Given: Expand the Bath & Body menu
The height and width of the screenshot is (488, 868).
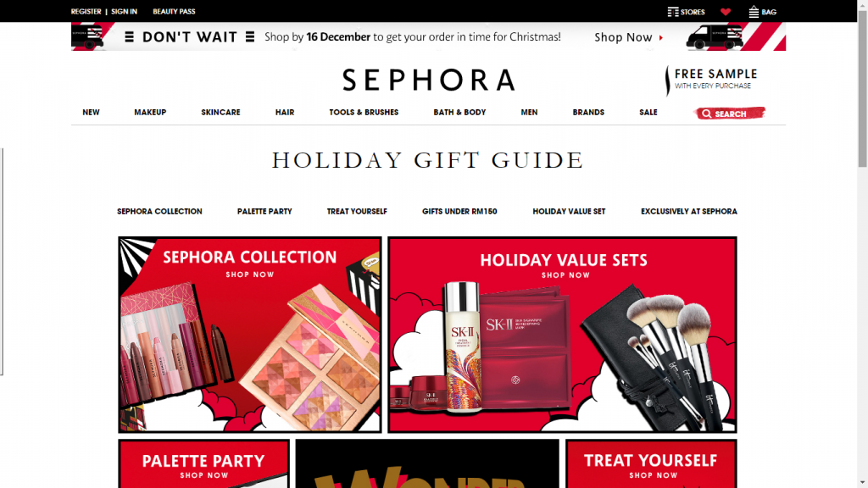Looking at the screenshot, I should 459,113.
